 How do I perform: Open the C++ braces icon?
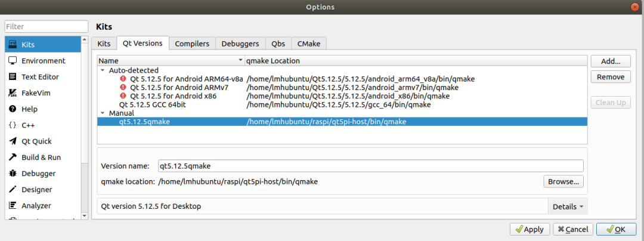click(x=12, y=125)
